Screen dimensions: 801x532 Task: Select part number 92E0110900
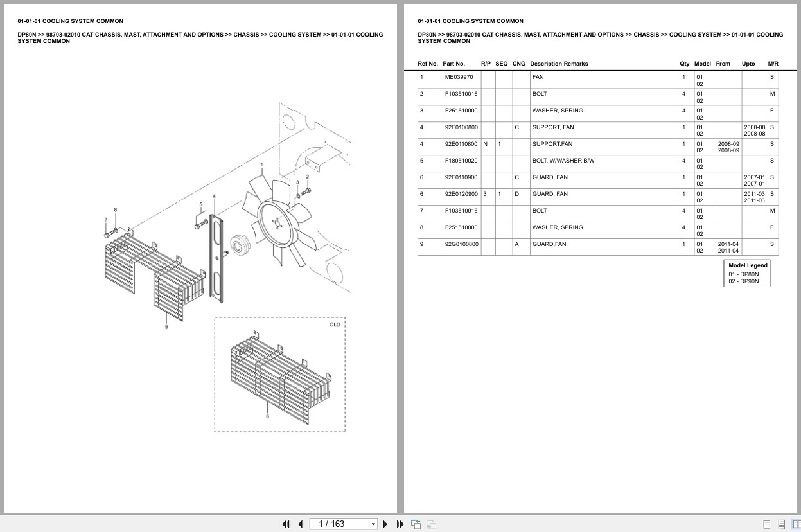461,177
